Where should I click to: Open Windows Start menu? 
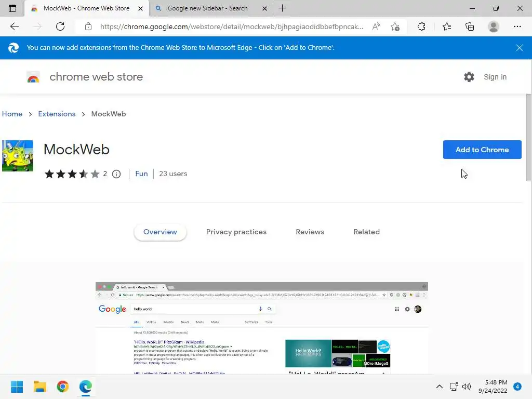click(17, 387)
